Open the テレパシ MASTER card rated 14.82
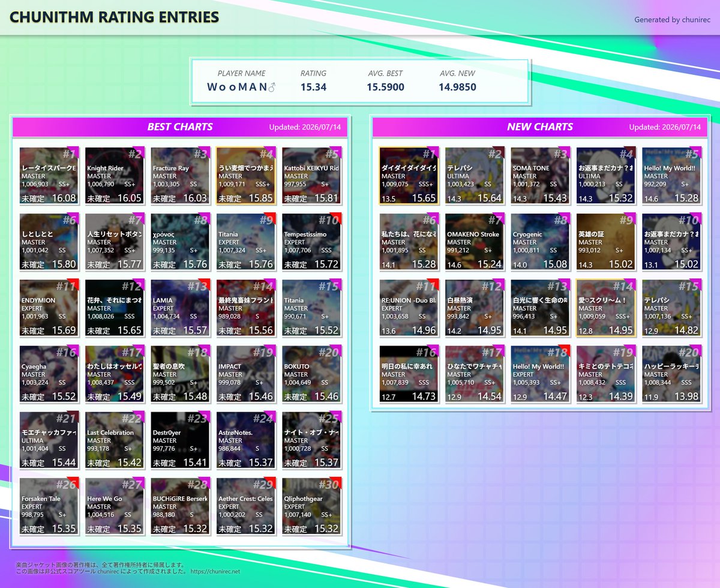Screen dimensions: 720x588 tap(671, 308)
